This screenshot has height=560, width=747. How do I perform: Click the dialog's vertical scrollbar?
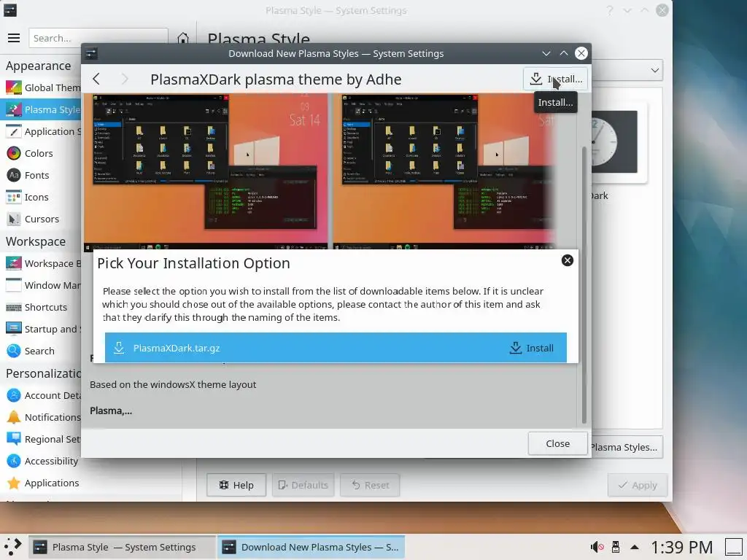pyautogui.click(x=584, y=286)
